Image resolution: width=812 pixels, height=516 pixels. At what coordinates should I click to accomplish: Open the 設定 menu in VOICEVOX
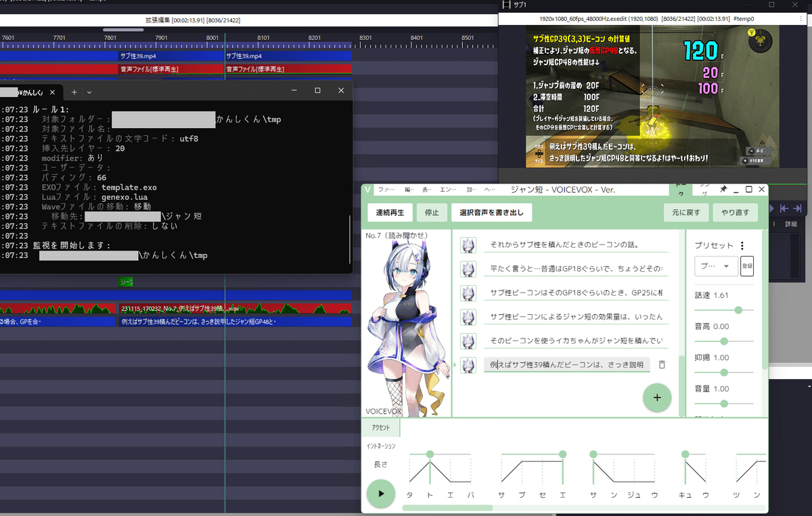pyautogui.click(x=471, y=190)
